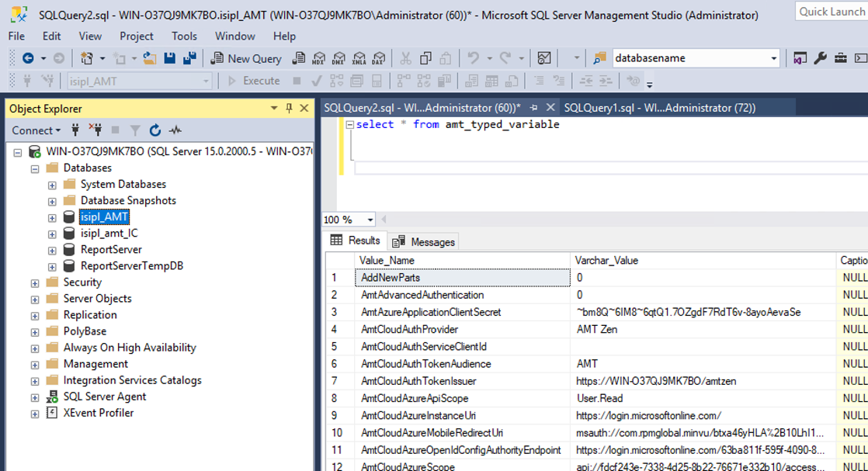868x471 pixels.
Task: Open the Toolbox briefcase icon
Action: coord(840,58)
